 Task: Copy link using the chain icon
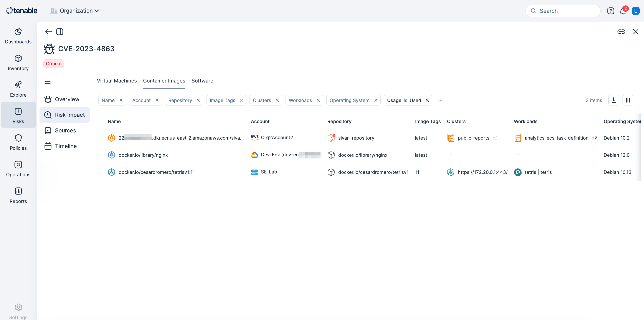(x=621, y=32)
